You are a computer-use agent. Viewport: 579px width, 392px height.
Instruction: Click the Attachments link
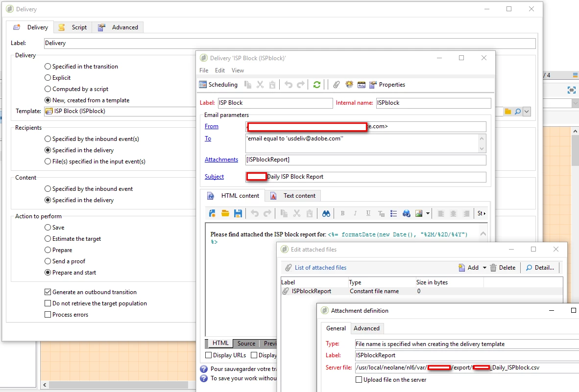(x=221, y=160)
